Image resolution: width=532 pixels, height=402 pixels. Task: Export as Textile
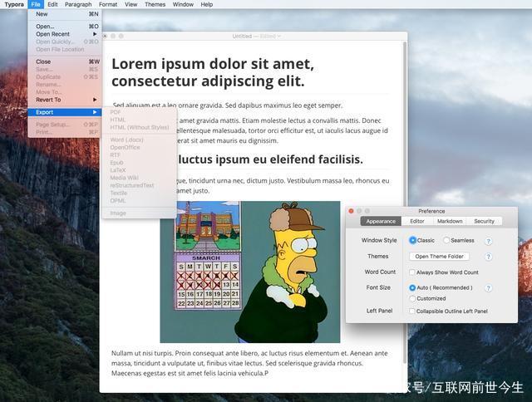(140, 193)
